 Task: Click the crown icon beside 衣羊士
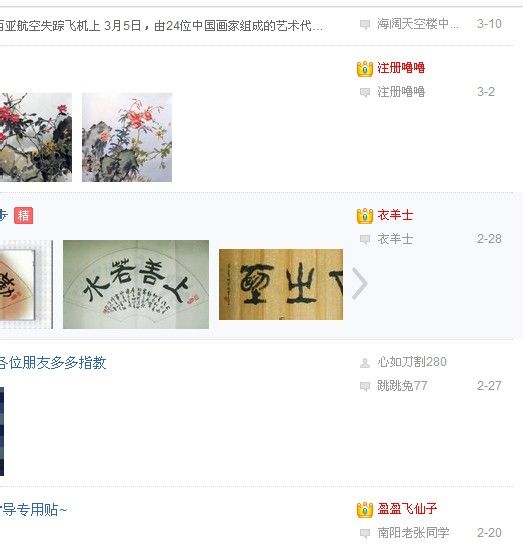tap(365, 216)
